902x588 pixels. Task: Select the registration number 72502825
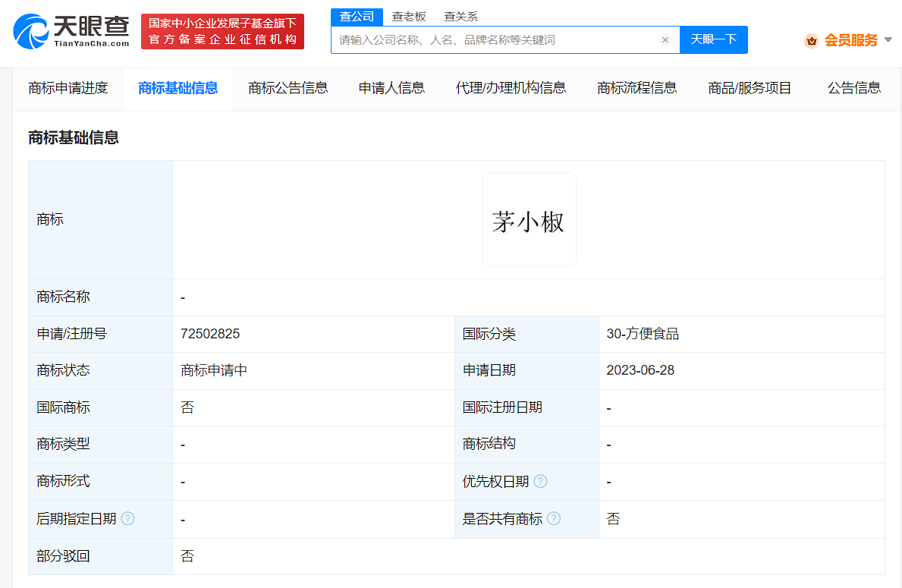[x=210, y=334]
